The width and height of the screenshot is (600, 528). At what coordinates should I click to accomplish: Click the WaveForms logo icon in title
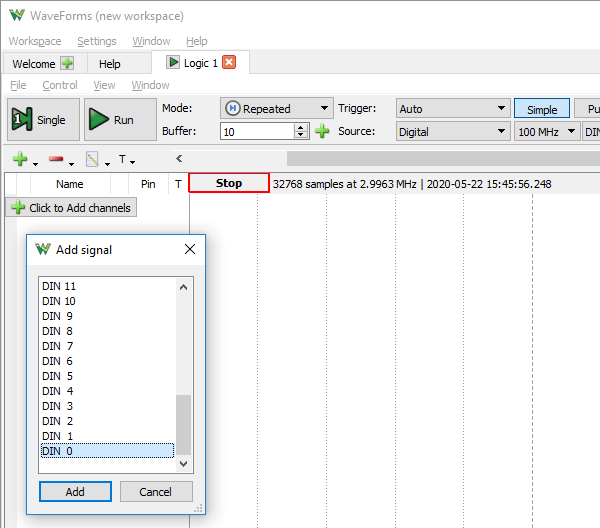coord(17,16)
